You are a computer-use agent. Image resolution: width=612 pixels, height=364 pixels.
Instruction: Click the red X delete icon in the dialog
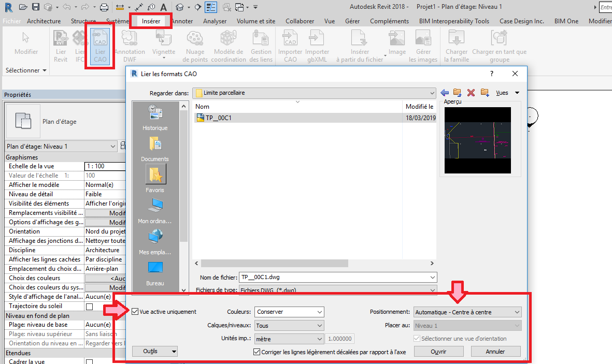click(471, 93)
